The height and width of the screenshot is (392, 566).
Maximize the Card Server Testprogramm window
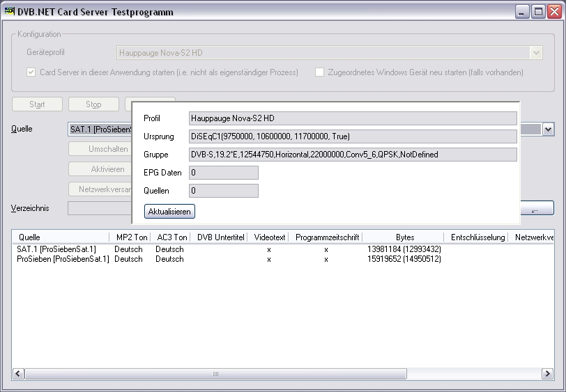click(537, 12)
